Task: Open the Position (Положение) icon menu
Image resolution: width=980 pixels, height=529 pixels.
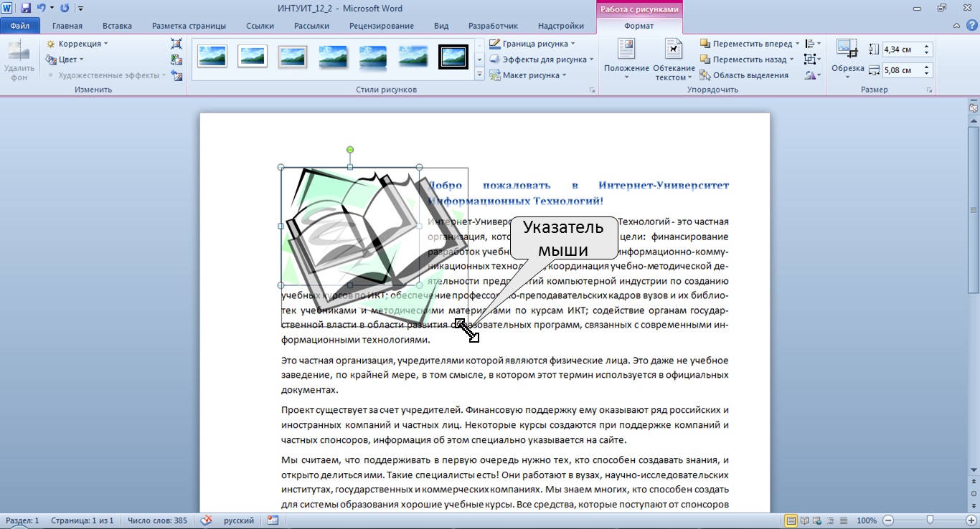Action: coord(626,59)
